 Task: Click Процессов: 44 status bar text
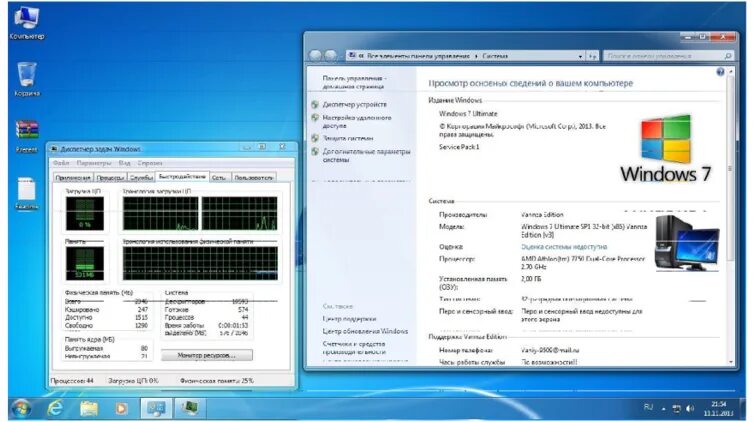(73, 381)
